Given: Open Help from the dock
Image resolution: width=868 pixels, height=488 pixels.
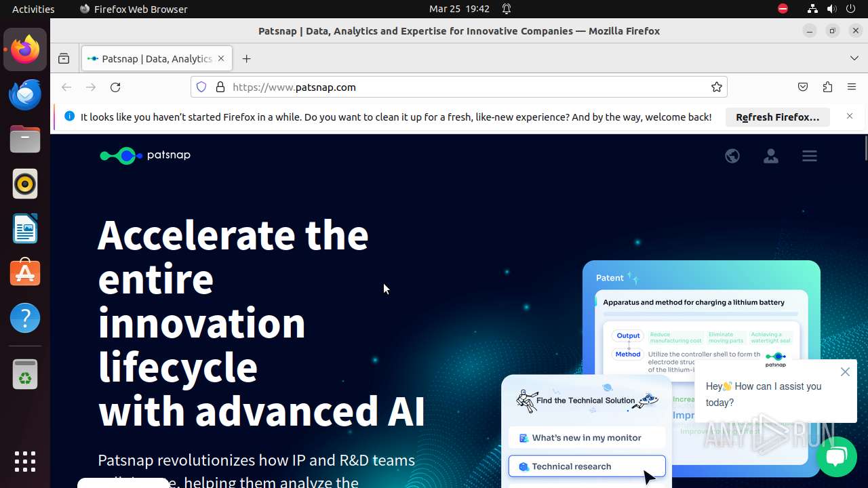Looking at the screenshot, I should pyautogui.click(x=25, y=318).
